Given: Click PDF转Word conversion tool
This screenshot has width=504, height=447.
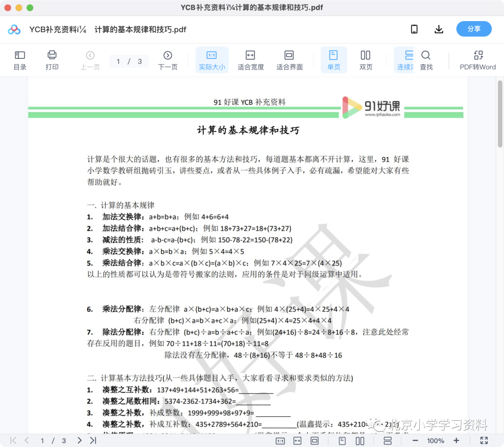Looking at the screenshot, I should coord(478,61).
